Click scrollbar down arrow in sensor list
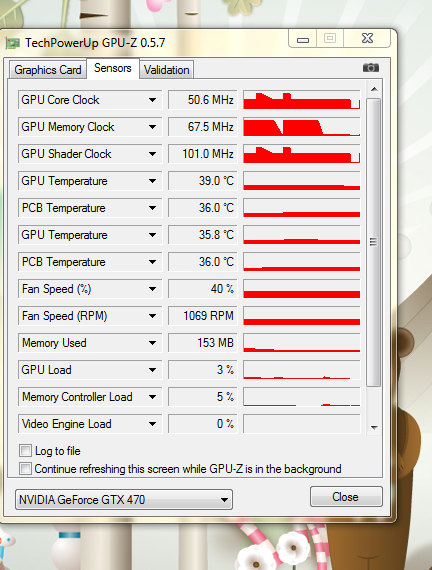The height and width of the screenshot is (570, 432). [374, 428]
